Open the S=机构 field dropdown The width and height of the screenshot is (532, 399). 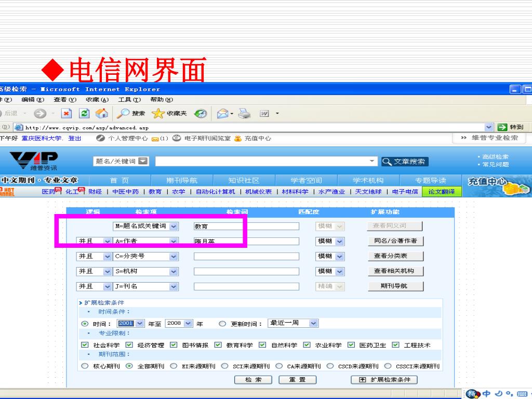click(174, 271)
